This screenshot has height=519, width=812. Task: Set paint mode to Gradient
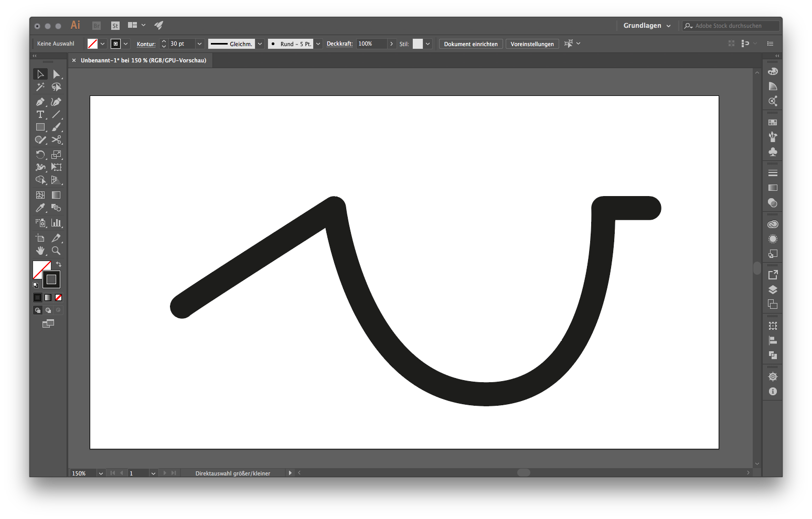48,297
